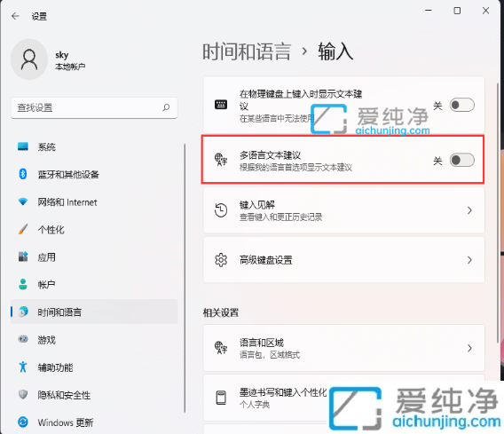Click the 键入见解 history clock icon

click(221, 210)
